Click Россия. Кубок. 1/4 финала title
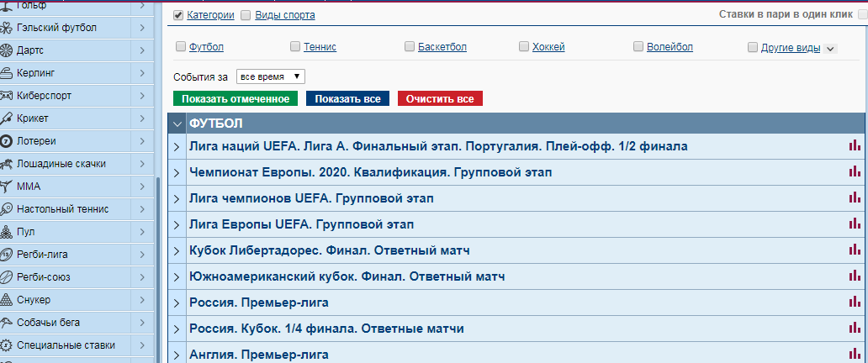 click(326, 329)
